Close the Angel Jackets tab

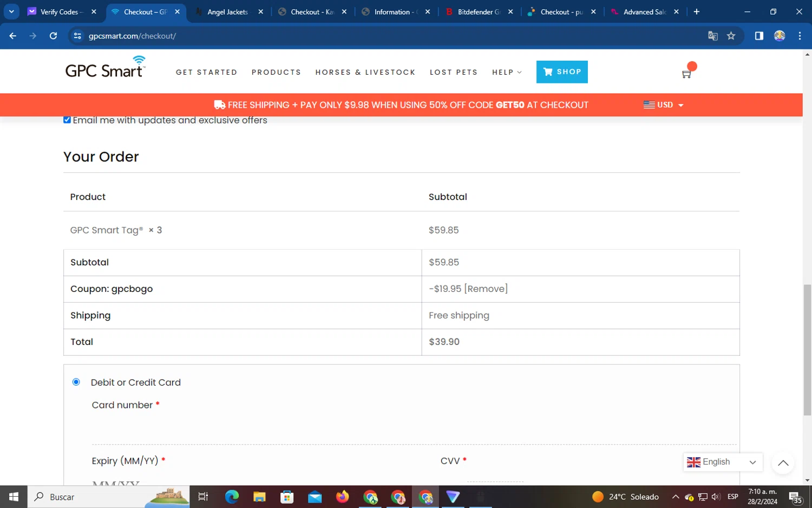click(x=261, y=11)
